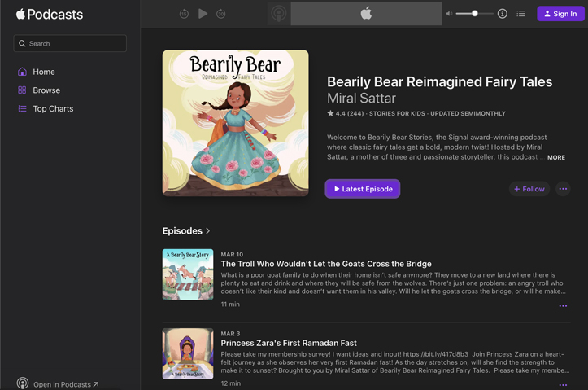Click the Apple logo now-playing display

366,14
